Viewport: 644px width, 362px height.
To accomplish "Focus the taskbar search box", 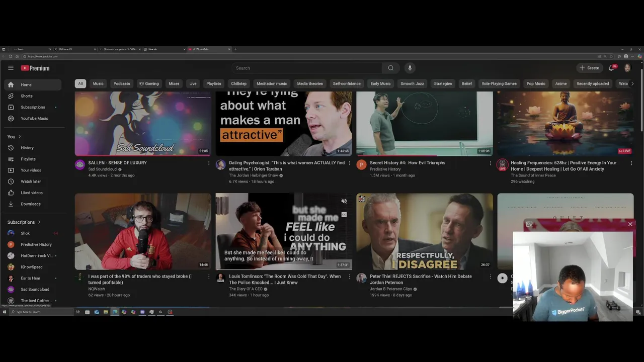I will point(41,312).
